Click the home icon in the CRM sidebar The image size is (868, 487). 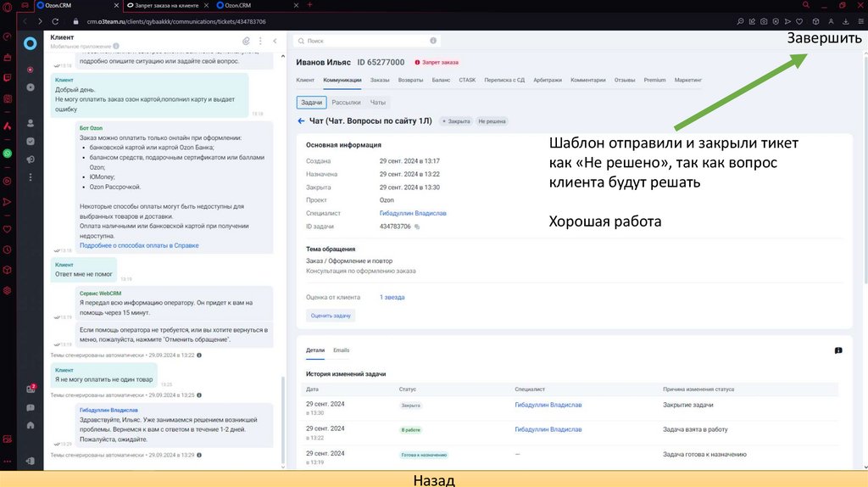(31, 424)
